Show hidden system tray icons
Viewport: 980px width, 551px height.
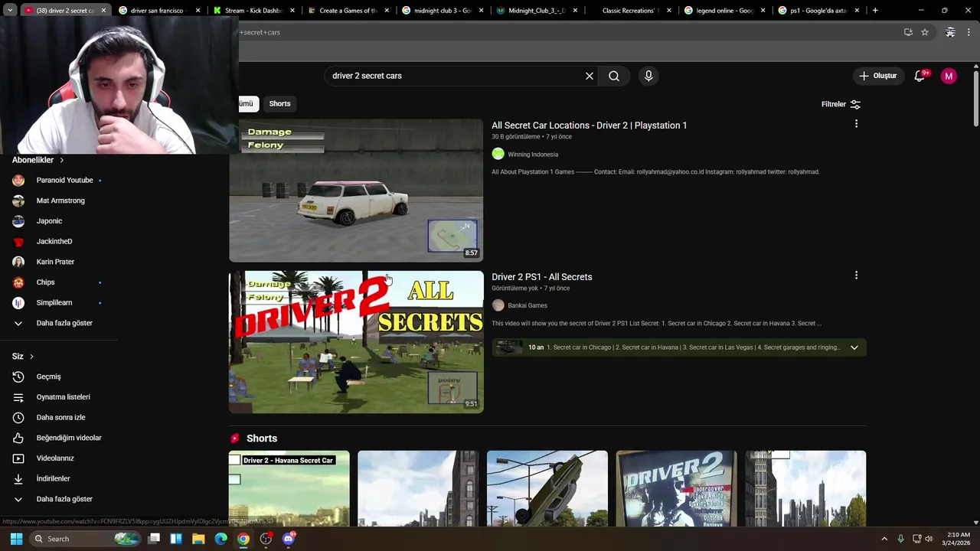coord(884,539)
